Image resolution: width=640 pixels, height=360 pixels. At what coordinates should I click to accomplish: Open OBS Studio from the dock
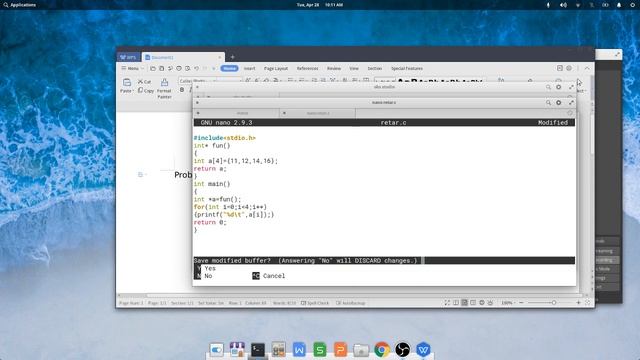(x=402, y=350)
